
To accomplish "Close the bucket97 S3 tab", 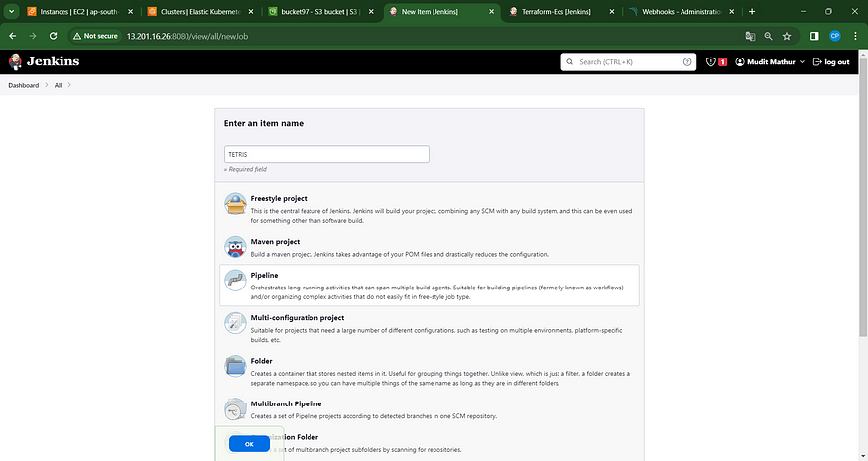I will [371, 12].
